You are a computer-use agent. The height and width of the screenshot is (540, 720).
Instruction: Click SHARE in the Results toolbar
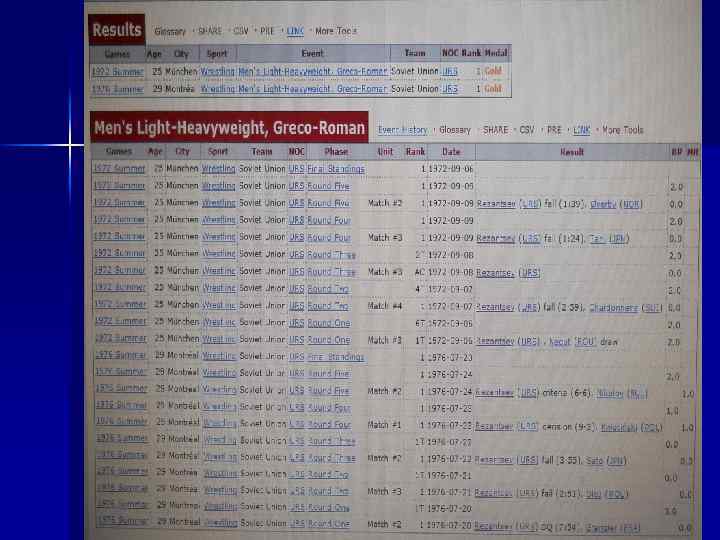(x=210, y=31)
